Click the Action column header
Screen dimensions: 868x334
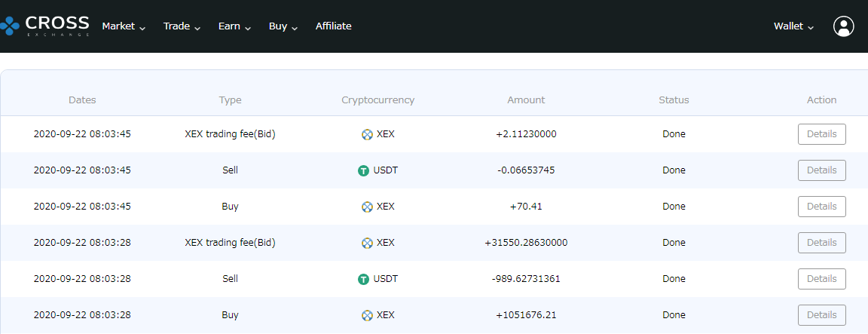click(x=821, y=100)
